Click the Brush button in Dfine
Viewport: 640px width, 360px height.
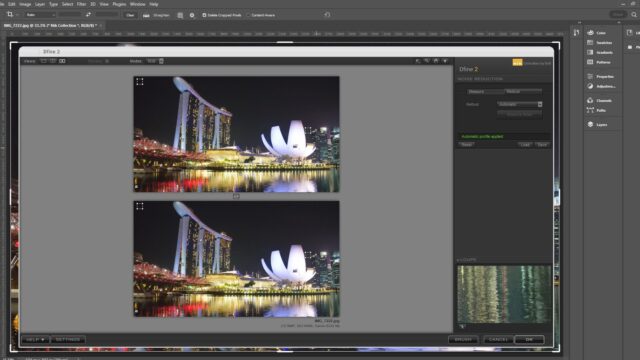pyautogui.click(x=463, y=340)
